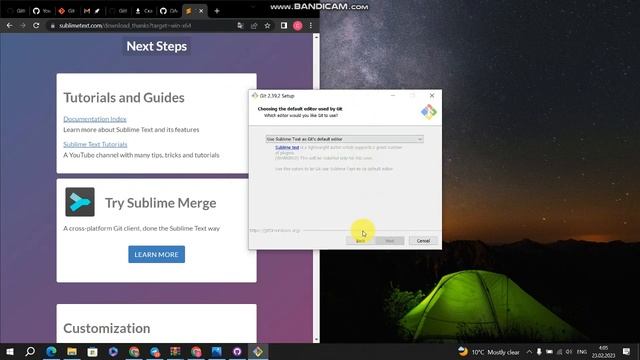
Task: Open the gitforwindows.org link in the installer
Action: coord(275,231)
